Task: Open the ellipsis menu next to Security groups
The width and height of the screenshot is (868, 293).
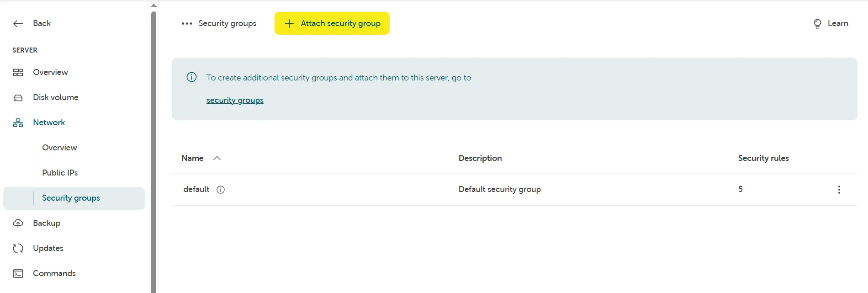Action: (x=186, y=23)
